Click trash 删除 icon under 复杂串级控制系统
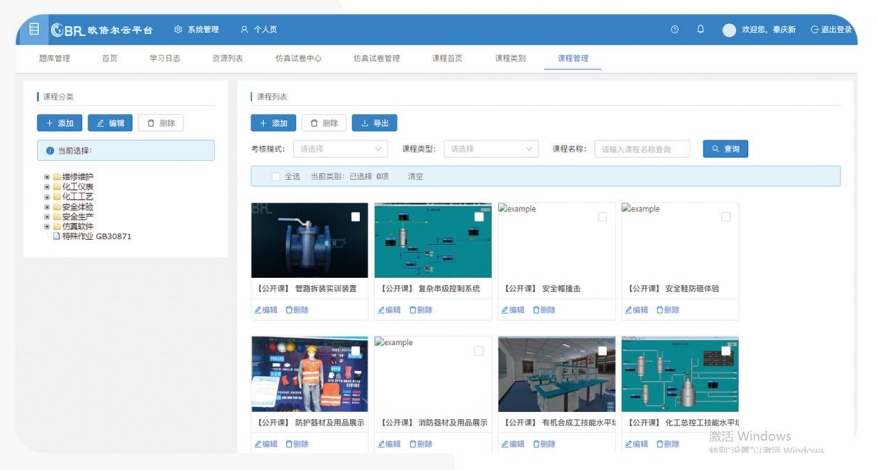877x470 pixels. 413,310
